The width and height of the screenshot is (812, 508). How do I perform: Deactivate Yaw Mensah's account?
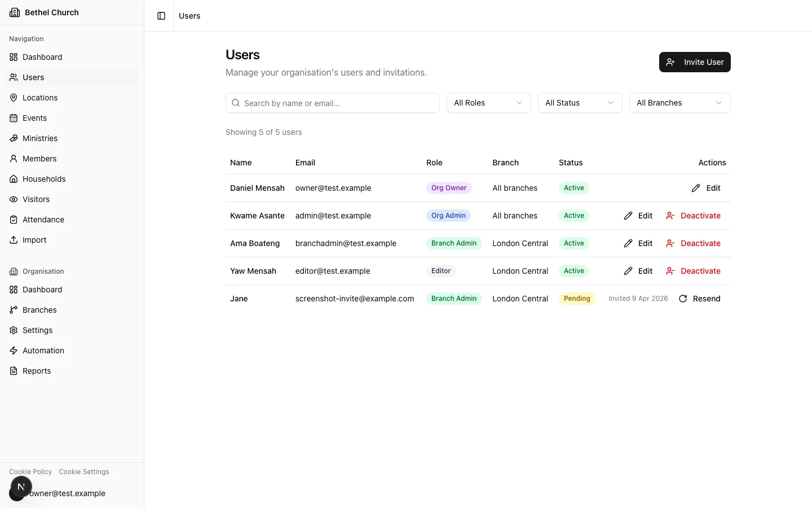coord(694,271)
